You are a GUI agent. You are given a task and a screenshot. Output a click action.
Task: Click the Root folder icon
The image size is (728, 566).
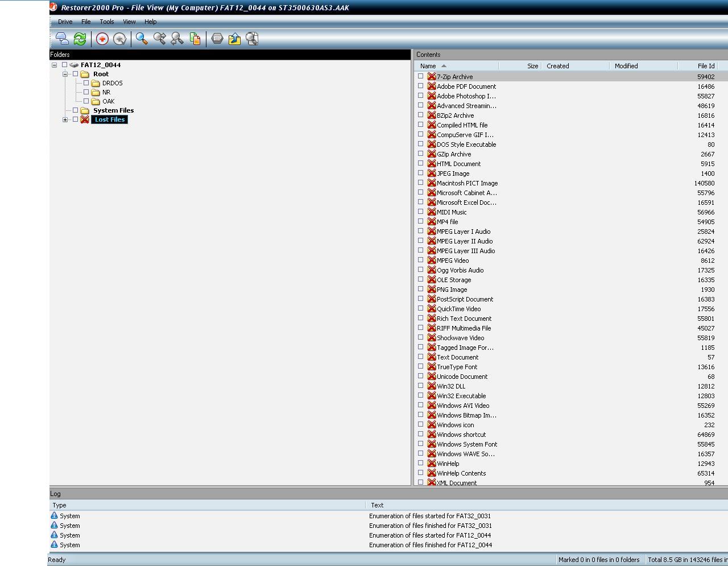click(85, 74)
